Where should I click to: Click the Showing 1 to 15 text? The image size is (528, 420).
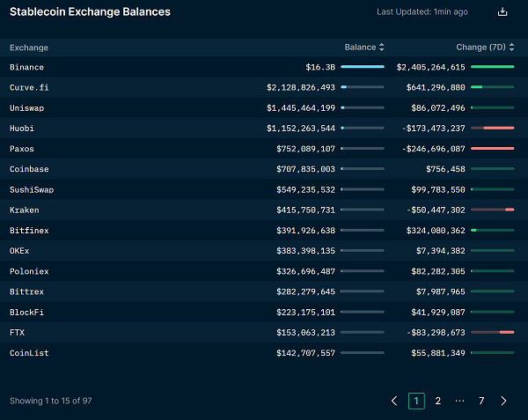click(50, 401)
